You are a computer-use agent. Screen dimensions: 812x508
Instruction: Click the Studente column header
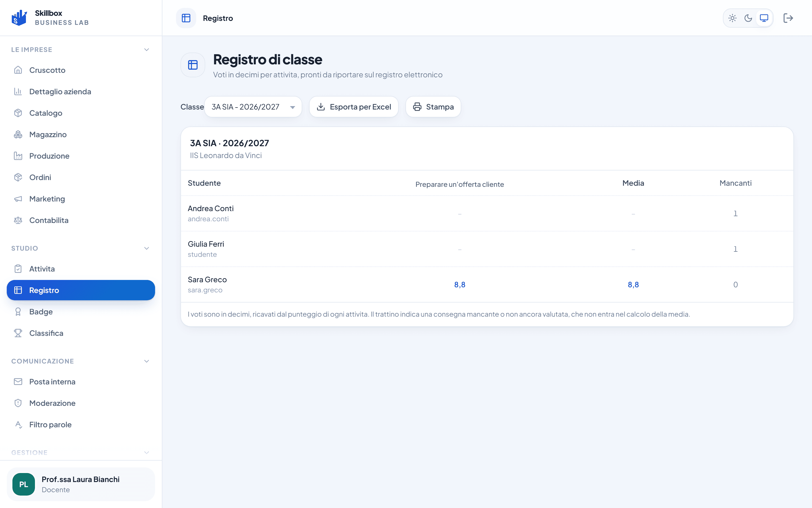[x=204, y=183]
